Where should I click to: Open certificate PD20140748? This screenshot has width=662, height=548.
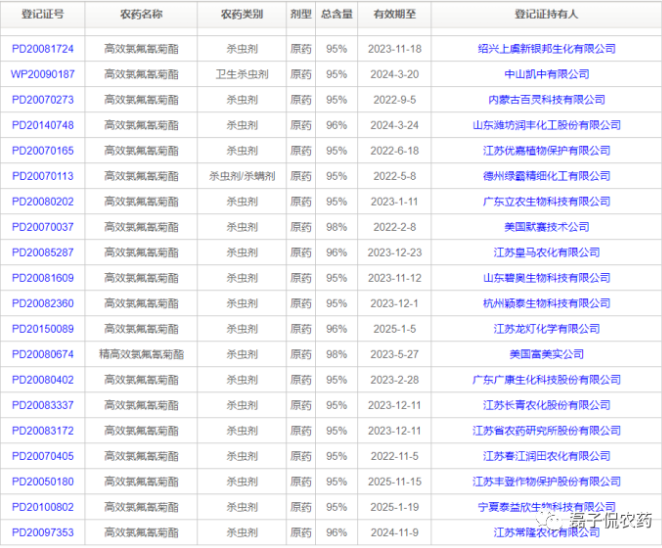click(42, 125)
